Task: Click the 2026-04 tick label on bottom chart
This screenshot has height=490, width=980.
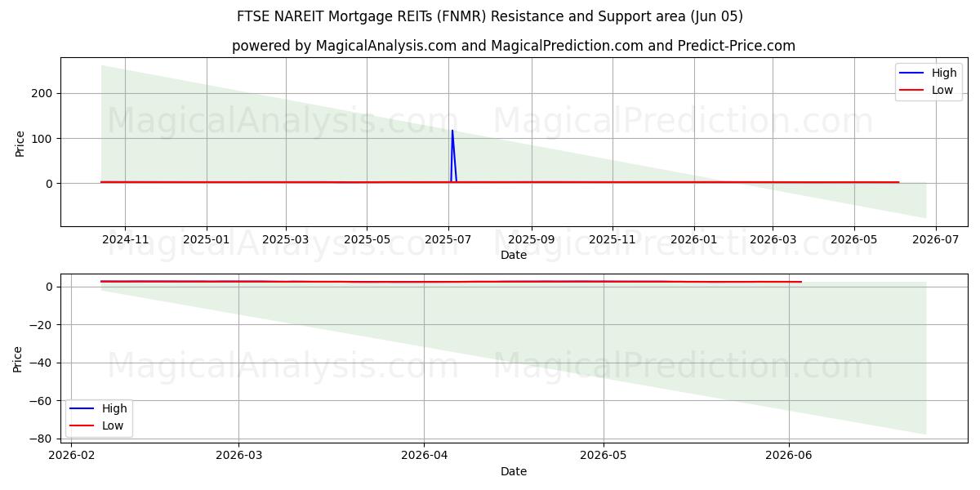Action: [x=424, y=457]
